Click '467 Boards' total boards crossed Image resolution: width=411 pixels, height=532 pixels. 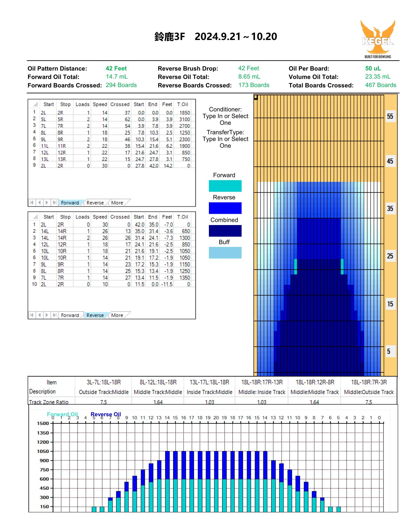[x=380, y=85]
